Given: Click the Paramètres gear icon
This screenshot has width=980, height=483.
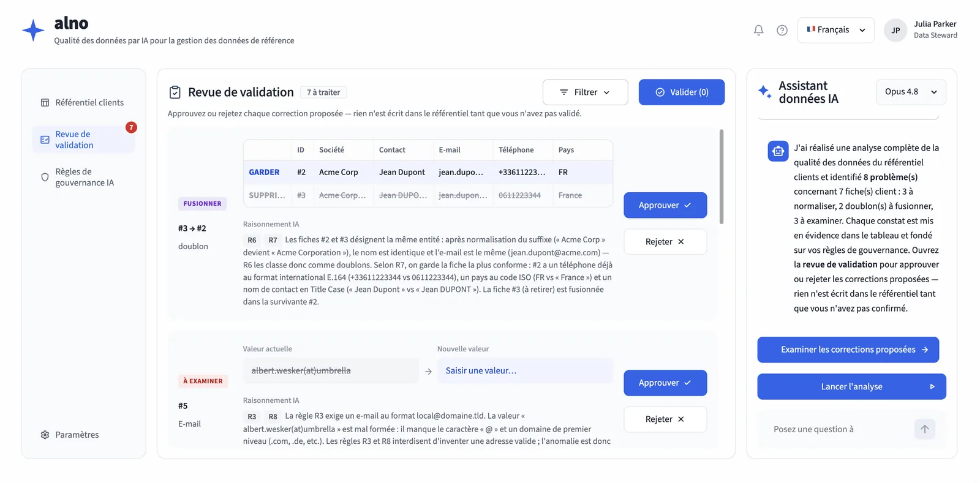Looking at the screenshot, I should [x=45, y=435].
